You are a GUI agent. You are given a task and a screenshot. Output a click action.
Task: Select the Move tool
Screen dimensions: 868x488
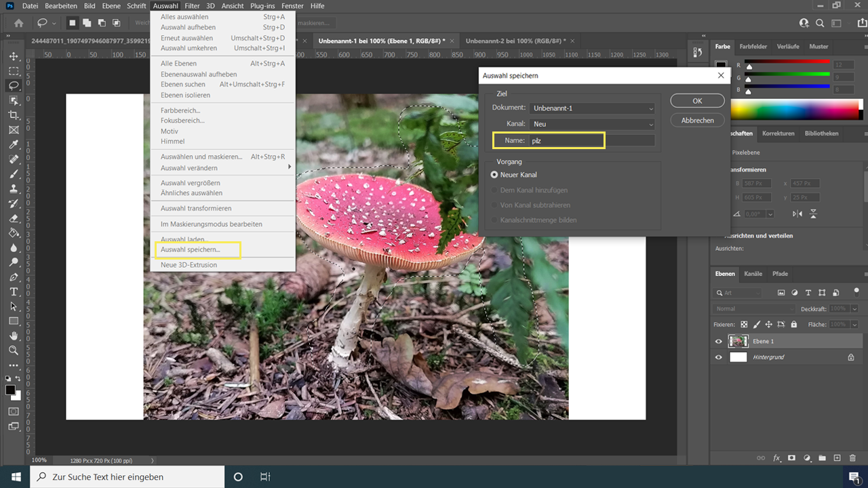tap(14, 56)
